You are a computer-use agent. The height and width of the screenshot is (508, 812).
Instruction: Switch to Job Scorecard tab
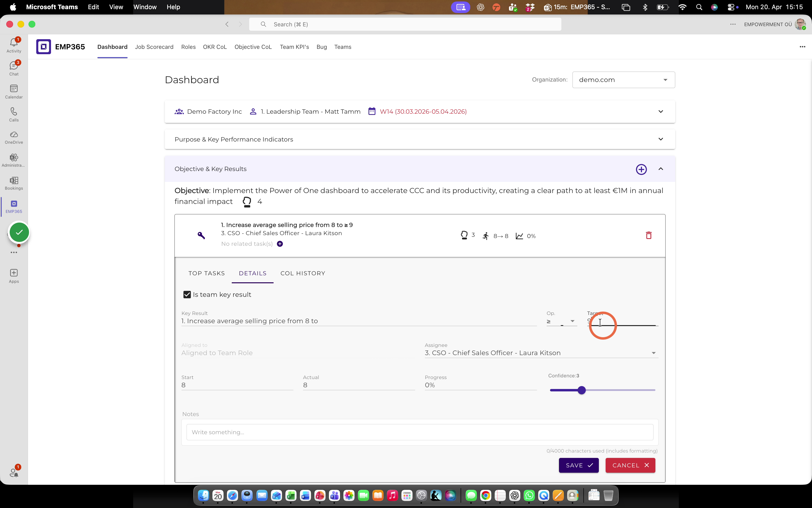click(154, 47)
